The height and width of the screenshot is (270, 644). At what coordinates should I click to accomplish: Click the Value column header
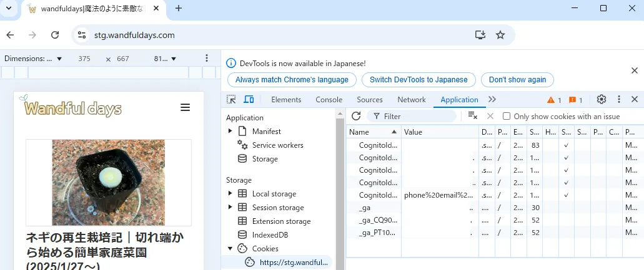click(x=440, y=132)
